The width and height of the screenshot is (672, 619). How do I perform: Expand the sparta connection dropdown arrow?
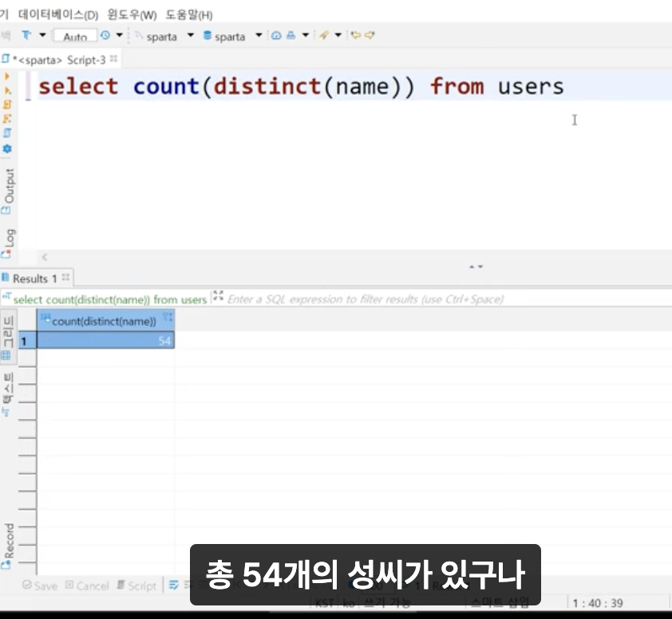[x=191, y=35]
